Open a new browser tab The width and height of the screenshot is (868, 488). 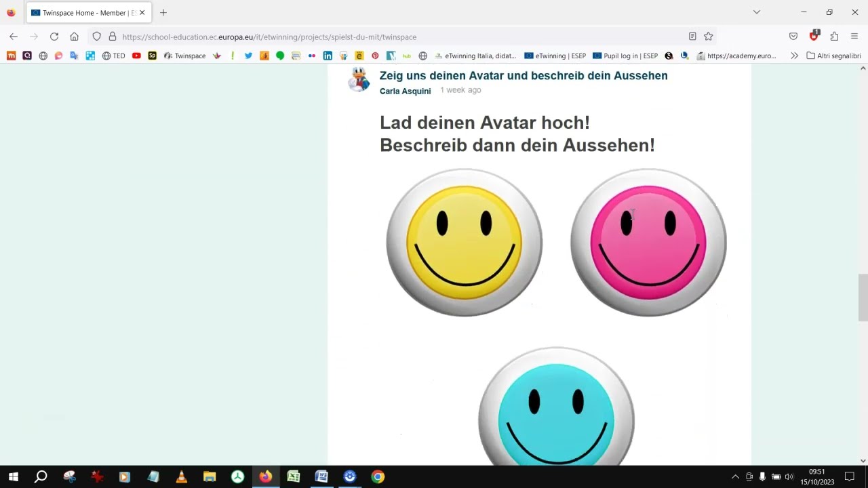(163, 12)
